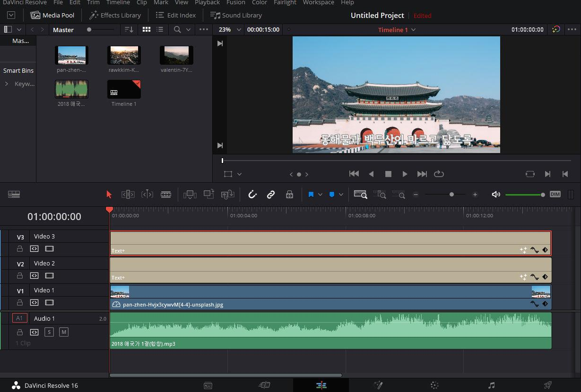This screenshot has height=392, width=581.
Task: Activate the Blade edit mode tool
Action: pyautogui.click(x=166, y=195)
